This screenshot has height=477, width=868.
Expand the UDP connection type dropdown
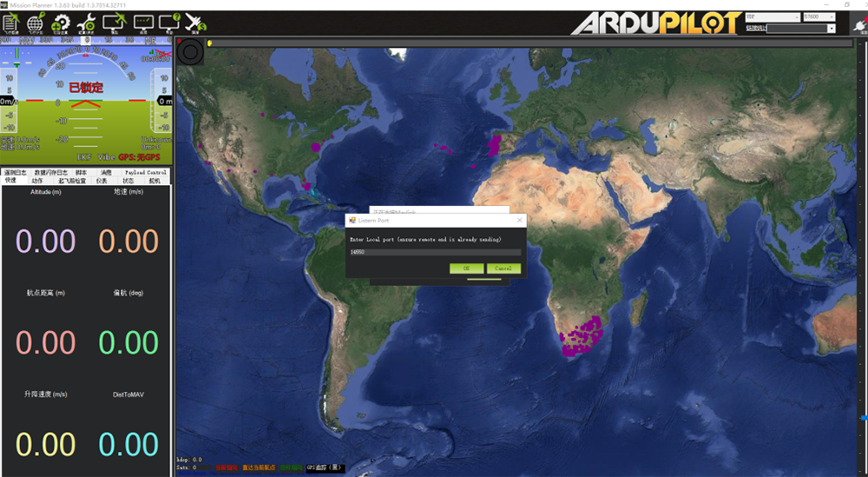[773, 17]
